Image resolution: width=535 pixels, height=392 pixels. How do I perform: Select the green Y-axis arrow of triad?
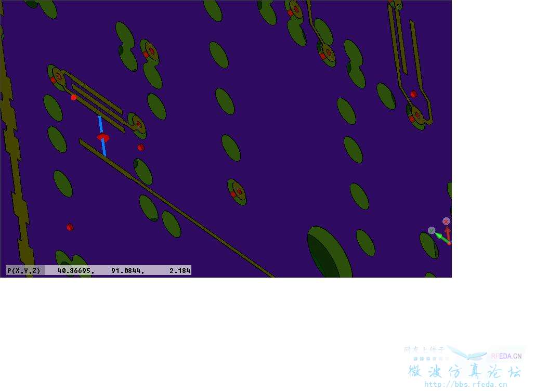pyautogui.click(x=440, y=237)
